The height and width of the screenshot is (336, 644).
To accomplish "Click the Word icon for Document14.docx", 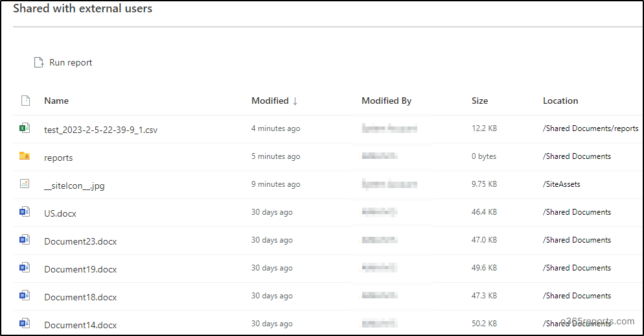I will [x=25, y=323].
